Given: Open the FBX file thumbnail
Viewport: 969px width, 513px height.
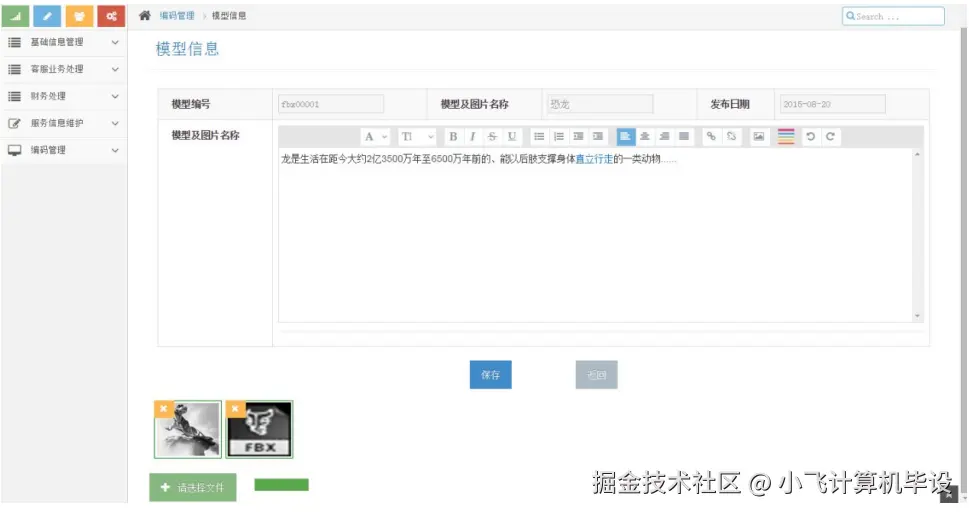Looking at the screenshot, I should 260,430.
